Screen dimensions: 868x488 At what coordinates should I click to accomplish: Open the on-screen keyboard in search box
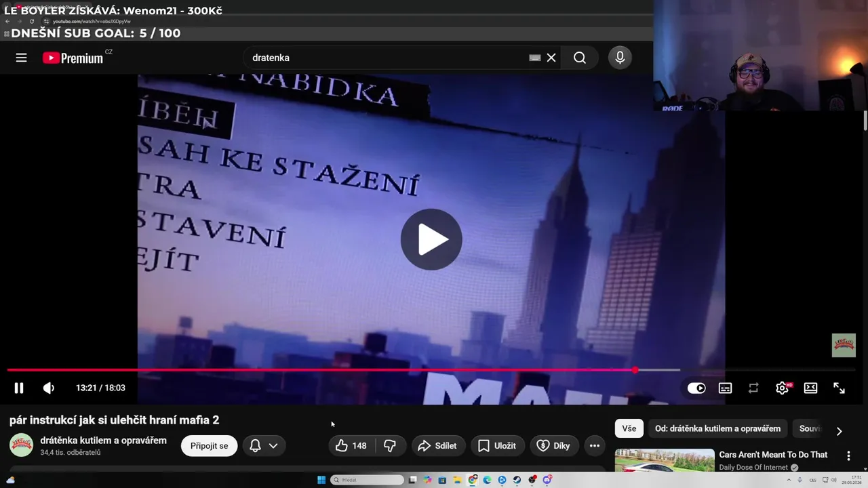tap(534, 58)
